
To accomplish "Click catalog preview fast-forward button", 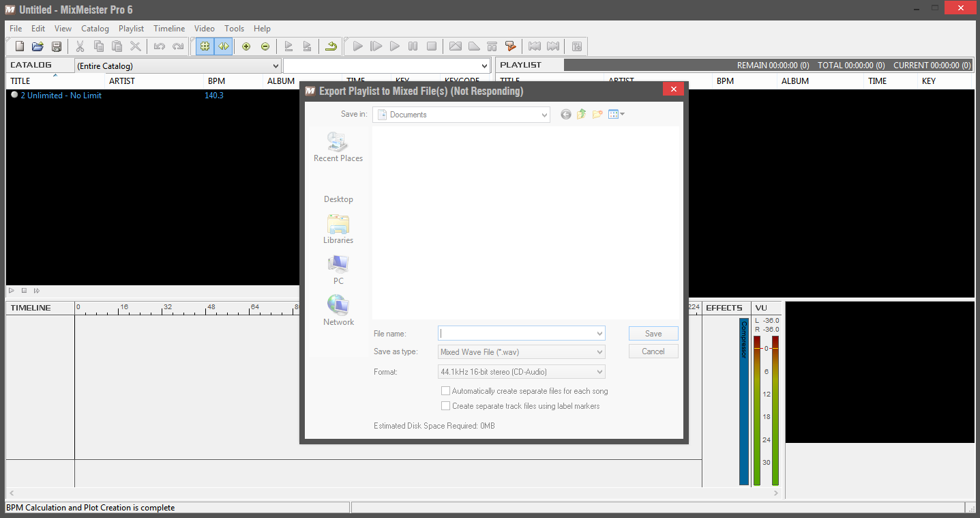I will [x=37, y=291].
